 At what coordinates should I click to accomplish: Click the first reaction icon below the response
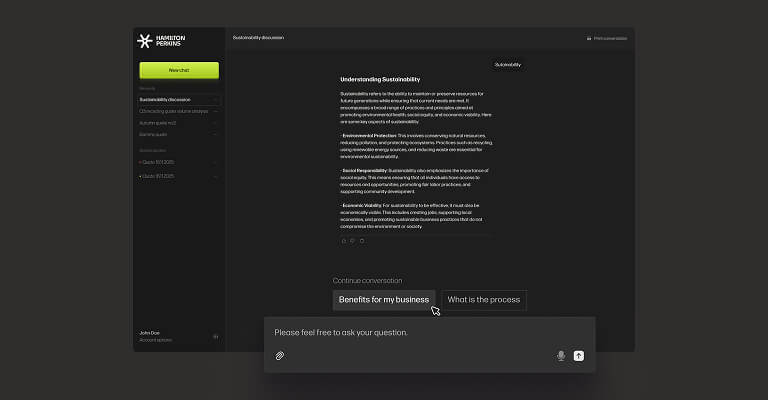pos(343,241)
